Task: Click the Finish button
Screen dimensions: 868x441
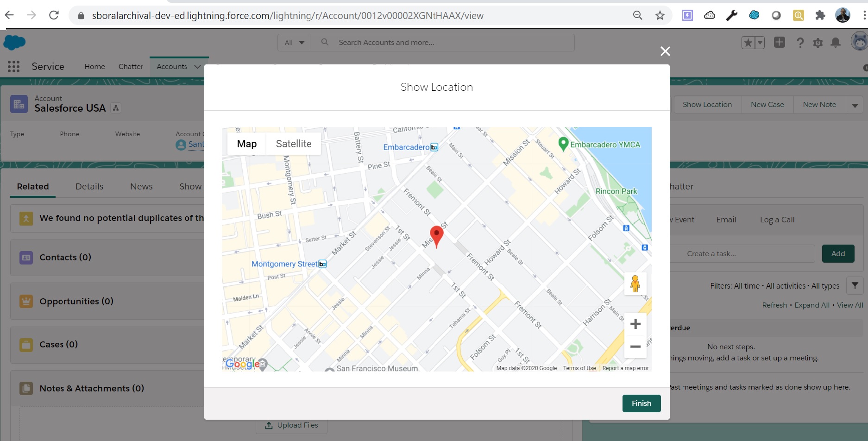Action: click(641, 403)
